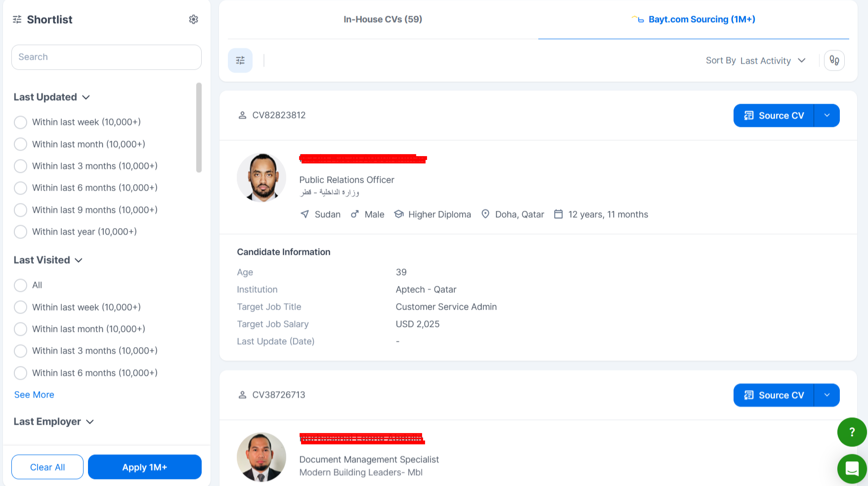
Task: Open Shortlist settings gear icon
Action: (x=193, y=19)
